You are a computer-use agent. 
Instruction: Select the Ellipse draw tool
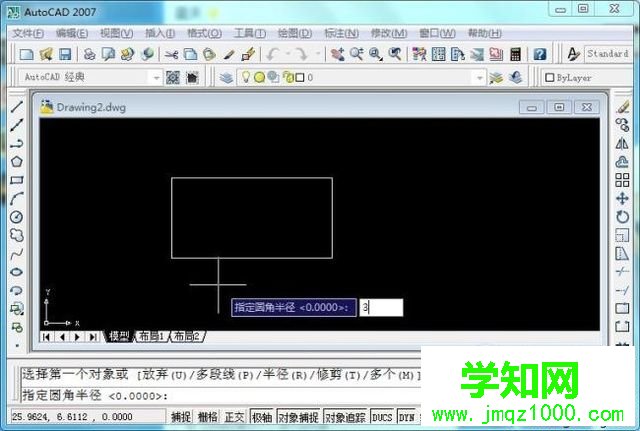[x=16, y=272]
